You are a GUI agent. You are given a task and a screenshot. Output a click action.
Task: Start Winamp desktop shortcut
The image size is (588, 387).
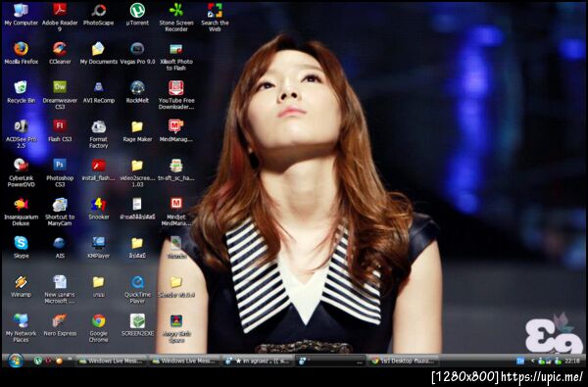click(21, 286)
